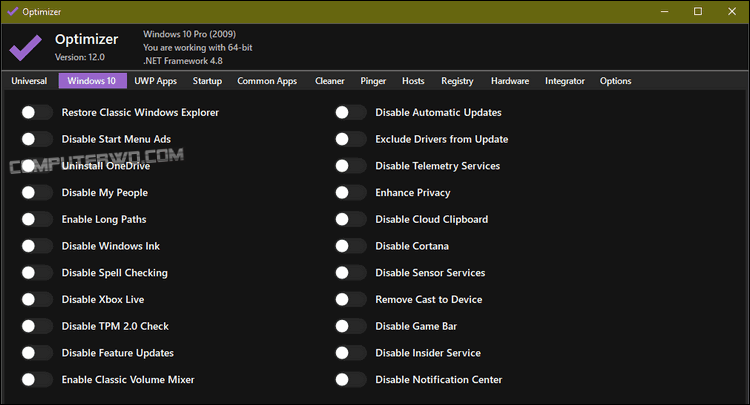Close the Optimizer window
Screen dimensions: 750x405
click(x=732, y=11)
